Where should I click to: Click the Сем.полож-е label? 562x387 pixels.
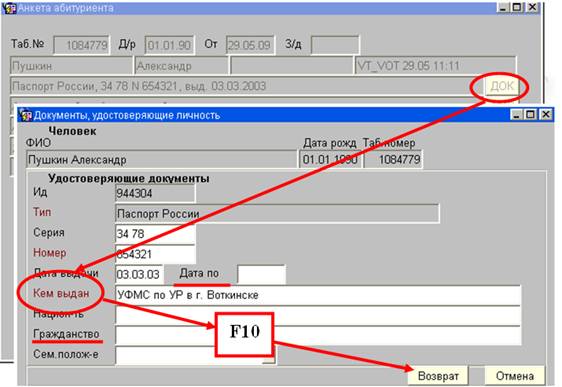[66, 354]
